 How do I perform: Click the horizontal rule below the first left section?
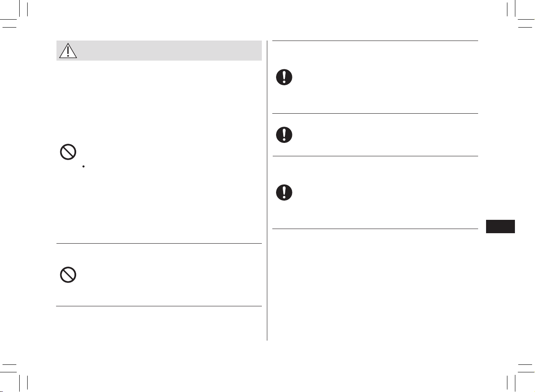click(159, 243)
